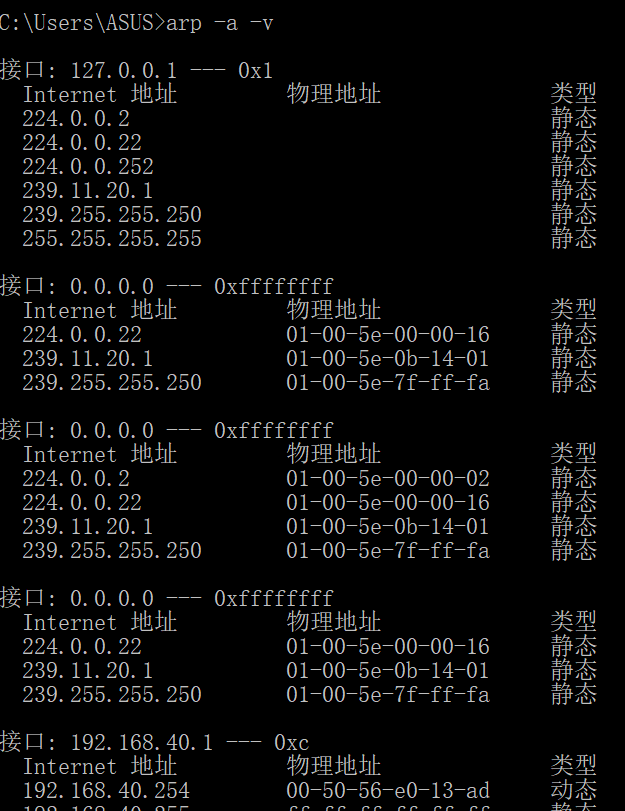Click 物理地址 header under the 192.168.40.1 interface
This screenshot has height=811, width=625.
pyautogui.click(x=334, y=766)
